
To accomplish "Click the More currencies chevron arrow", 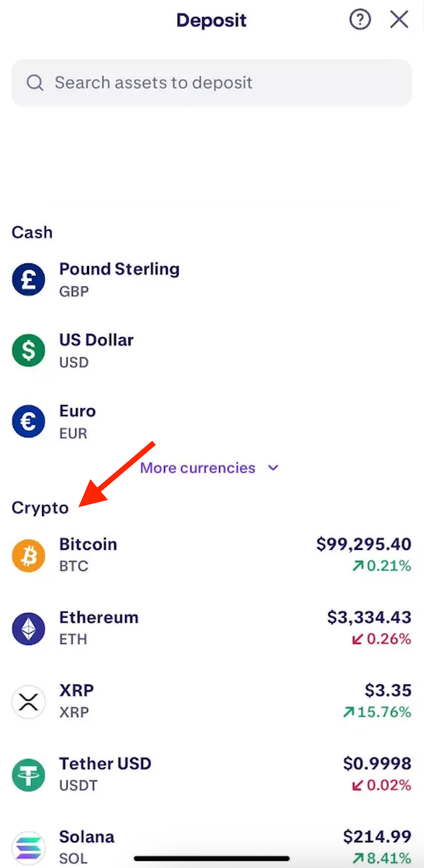I will point(273,468).
